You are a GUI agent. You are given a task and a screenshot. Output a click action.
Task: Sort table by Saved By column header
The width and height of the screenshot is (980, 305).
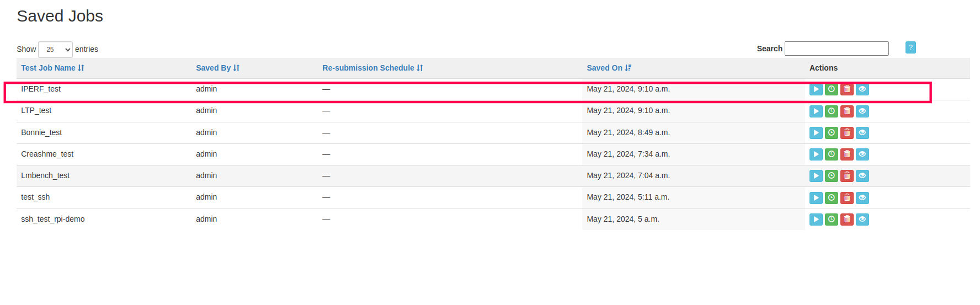click(217, 68)
